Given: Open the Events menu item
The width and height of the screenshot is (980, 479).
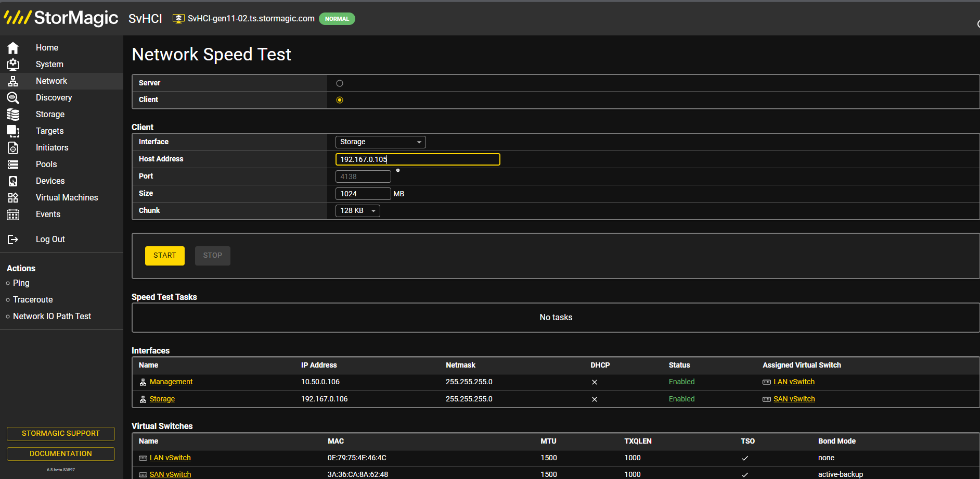Looking at the screenshot, I should tap(48, 215).
